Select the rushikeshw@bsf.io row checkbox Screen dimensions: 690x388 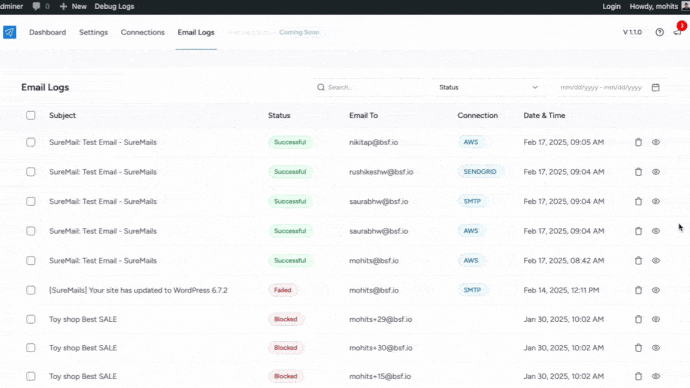tap(30, 172)
